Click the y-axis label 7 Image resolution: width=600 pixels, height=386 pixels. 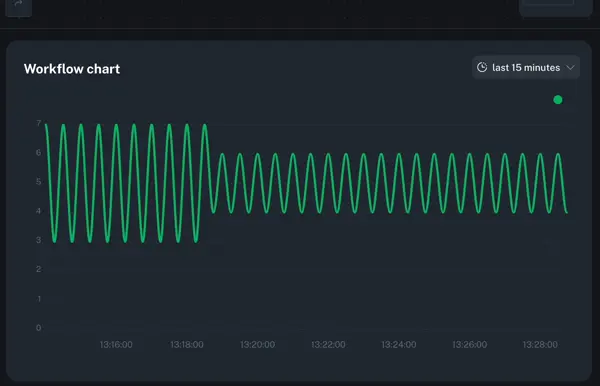[39, 123]
